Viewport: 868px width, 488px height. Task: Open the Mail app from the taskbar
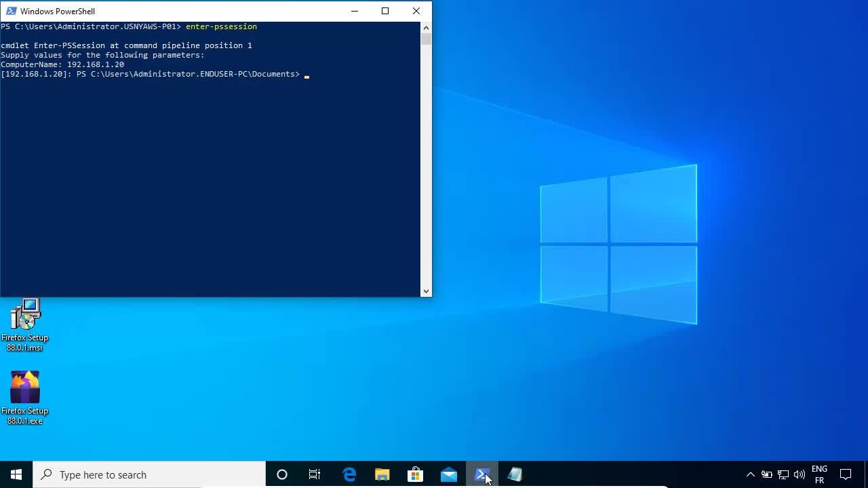[x=448, y=474]
